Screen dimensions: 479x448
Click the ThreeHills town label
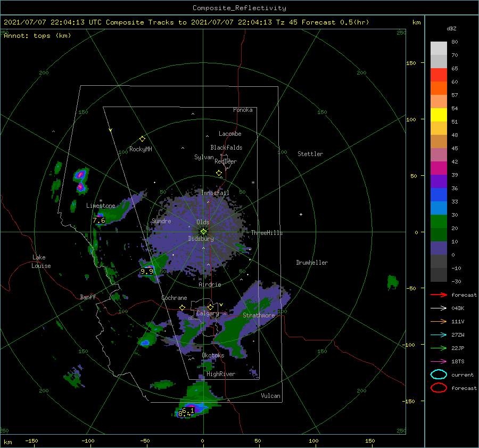(x=267, y=233)
